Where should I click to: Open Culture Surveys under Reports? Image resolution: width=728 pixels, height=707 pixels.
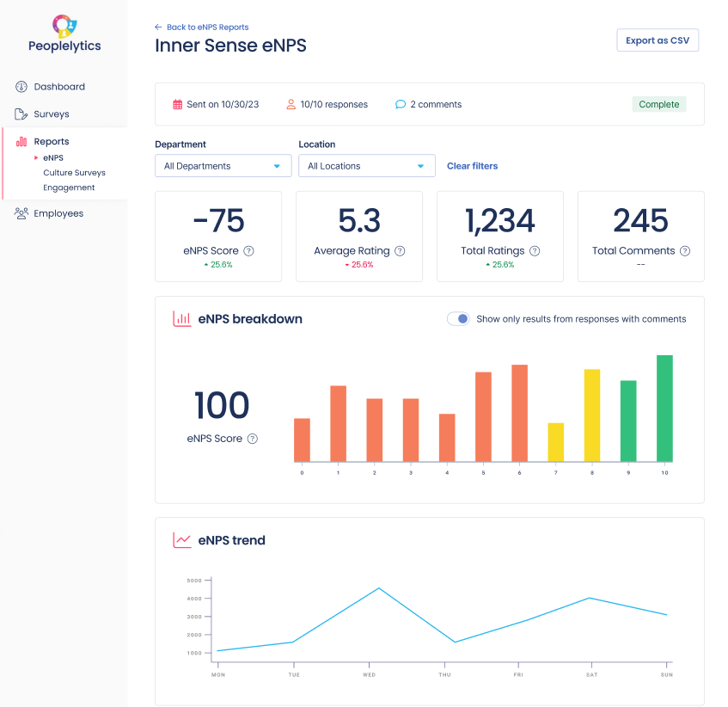click(74, 173)
